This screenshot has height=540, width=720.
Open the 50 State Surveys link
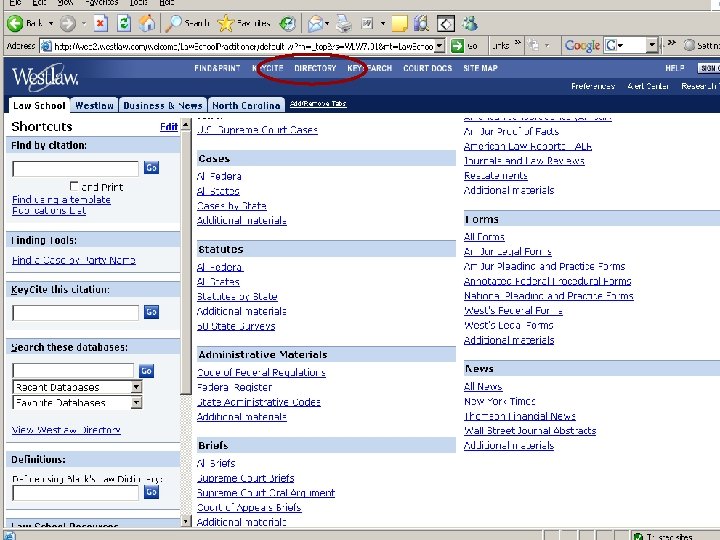[236, 326]
